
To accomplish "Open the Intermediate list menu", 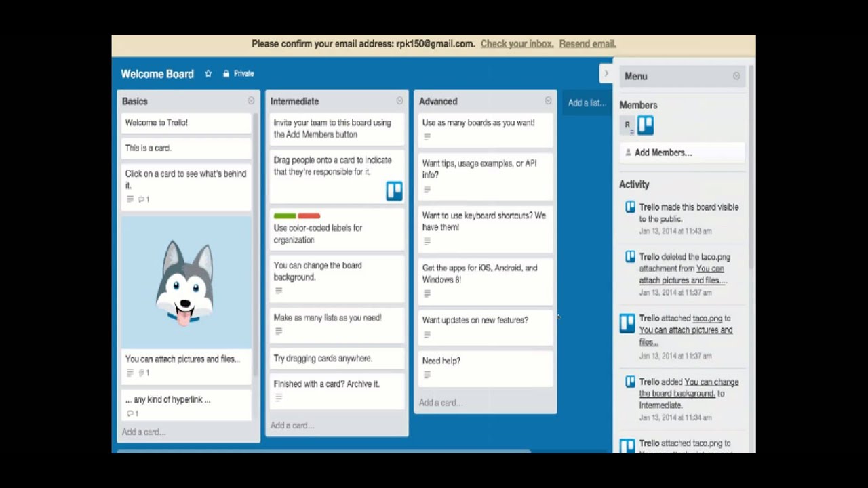I will click(399, 101).
